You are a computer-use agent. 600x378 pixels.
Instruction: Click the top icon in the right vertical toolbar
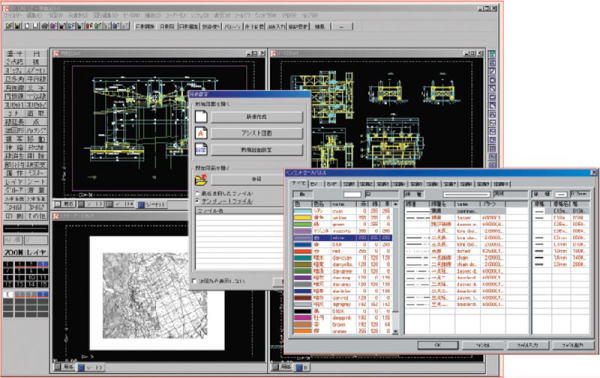492,54
